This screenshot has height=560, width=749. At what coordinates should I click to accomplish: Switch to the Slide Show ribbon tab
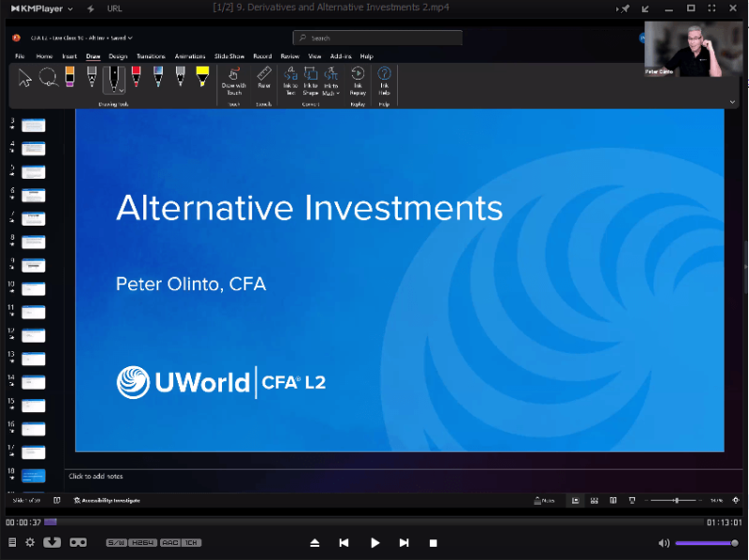[x=229, y=56]
